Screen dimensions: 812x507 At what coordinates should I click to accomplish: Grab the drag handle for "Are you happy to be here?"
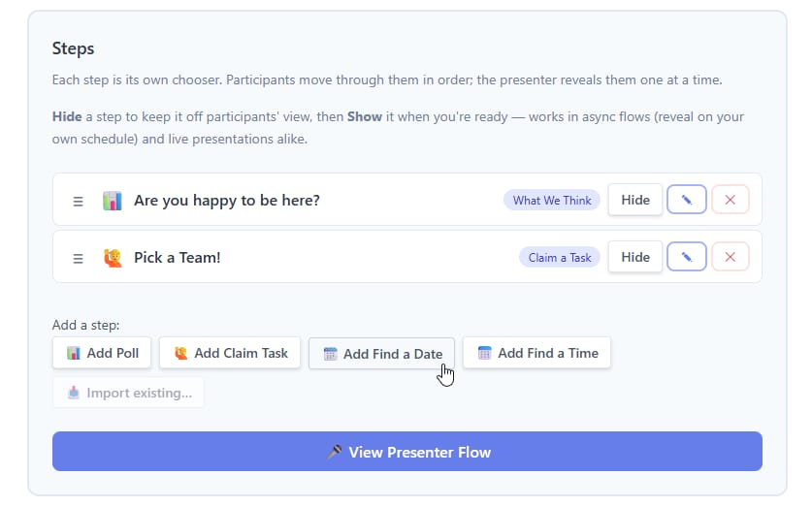pos(78,201)
